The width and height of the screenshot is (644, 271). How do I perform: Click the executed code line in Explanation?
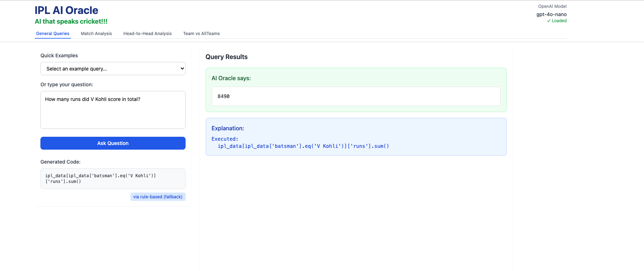click(x=303, y=146)
